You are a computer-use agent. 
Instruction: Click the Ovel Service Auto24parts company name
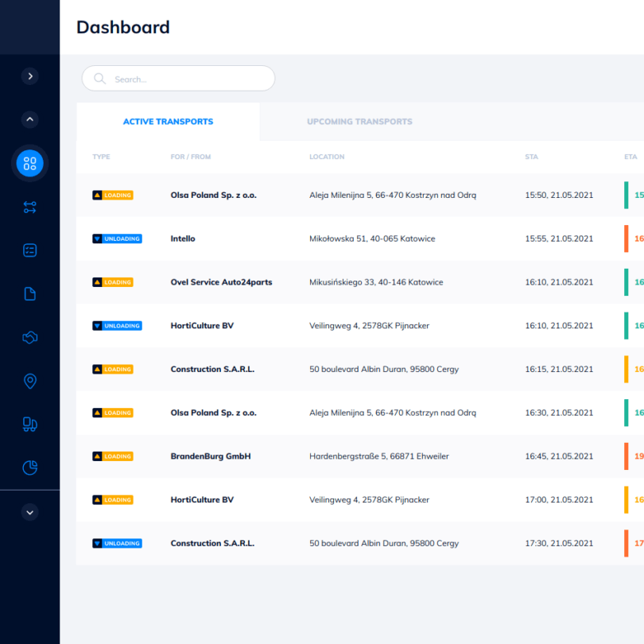221,282
